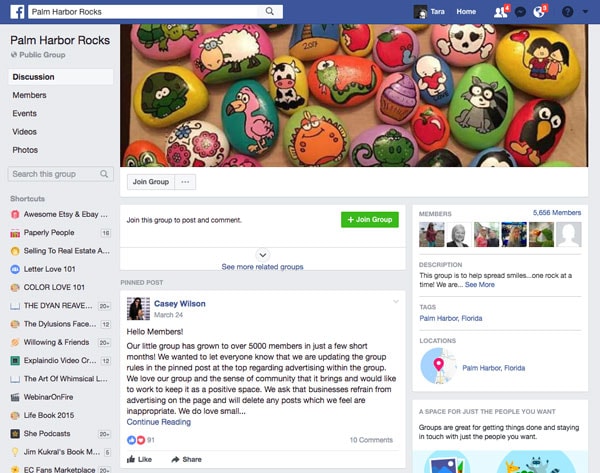Screen dimensions: 600x473
Task: Open the friend requests icon
Action: tap(501, 12)
